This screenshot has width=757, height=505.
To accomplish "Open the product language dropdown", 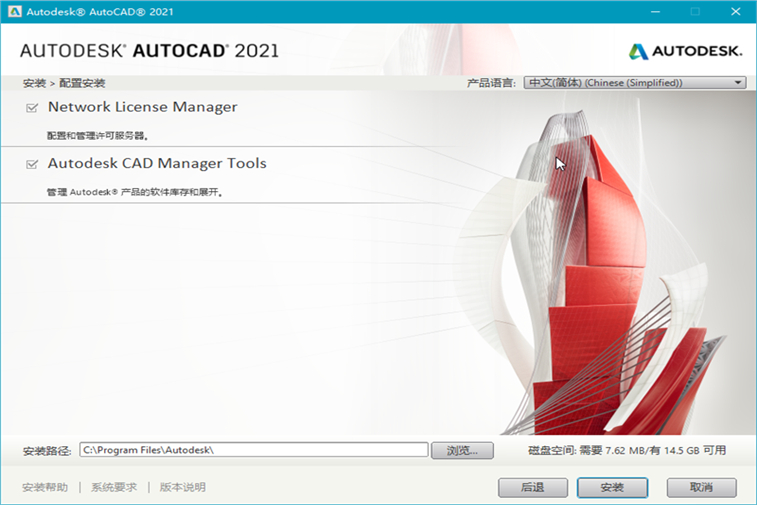I will (x=635, y=83).
